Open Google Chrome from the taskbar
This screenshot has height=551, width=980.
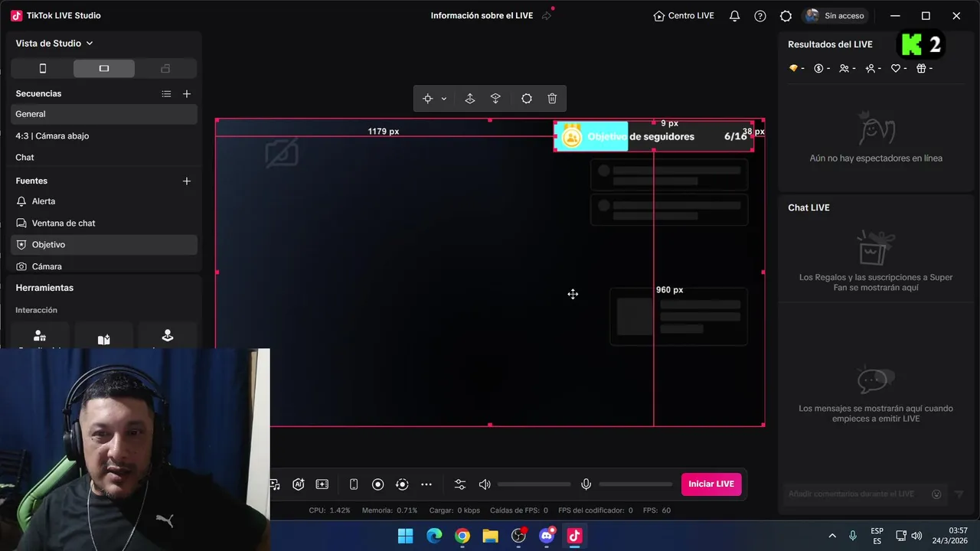tap(462, 536)
